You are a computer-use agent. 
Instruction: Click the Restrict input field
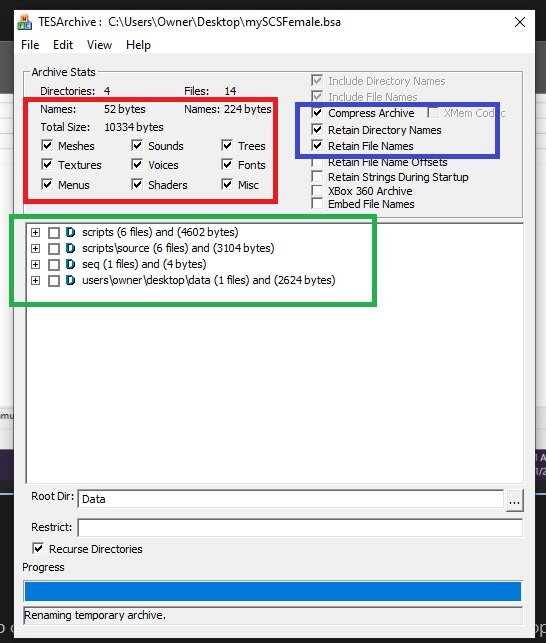(x=300, y=527)
